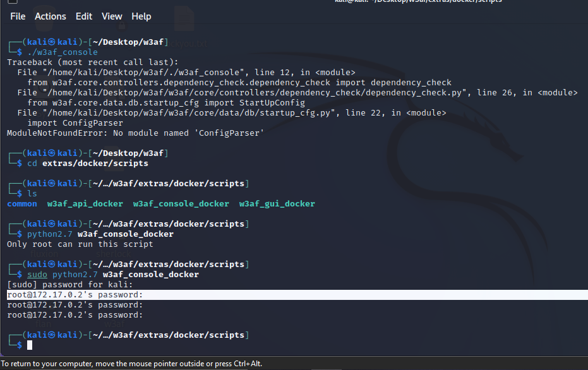Click the './w3af_console' command text
This screenshot has width=588, height=370.
click(x=63, y=52)
